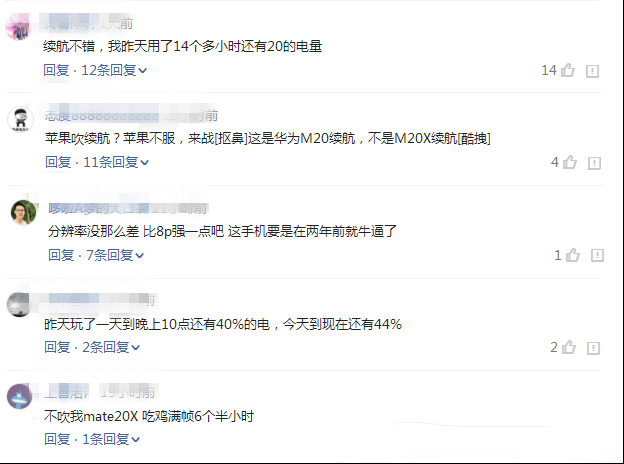Screen dimensions: 624x464
Task: Like the comment with 14 thumbs up
Action: pyautogui.click(x=568, y=70)
